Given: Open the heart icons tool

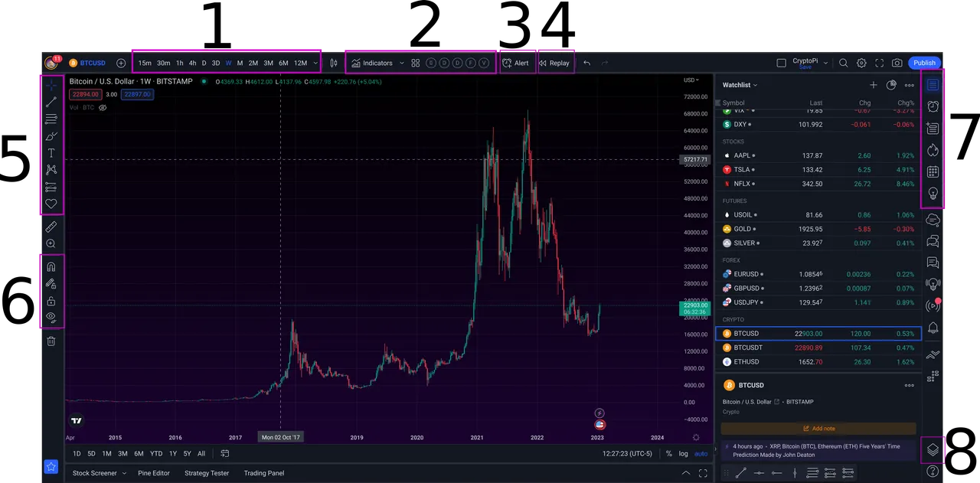Looking at the screenshot, I should [51, 204].
